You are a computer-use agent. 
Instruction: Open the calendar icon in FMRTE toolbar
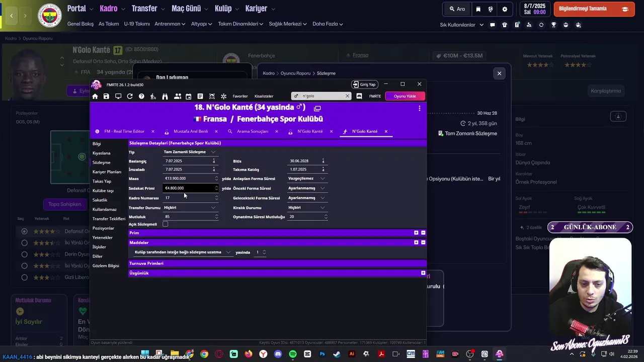pyautogui.click(x=189, y=96)
